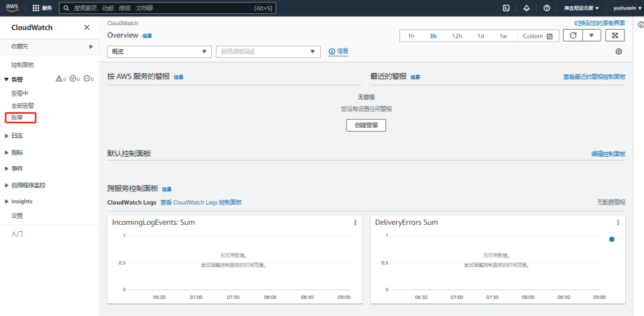
Task: Click the help question mark icon
Action: pos(547,8)
